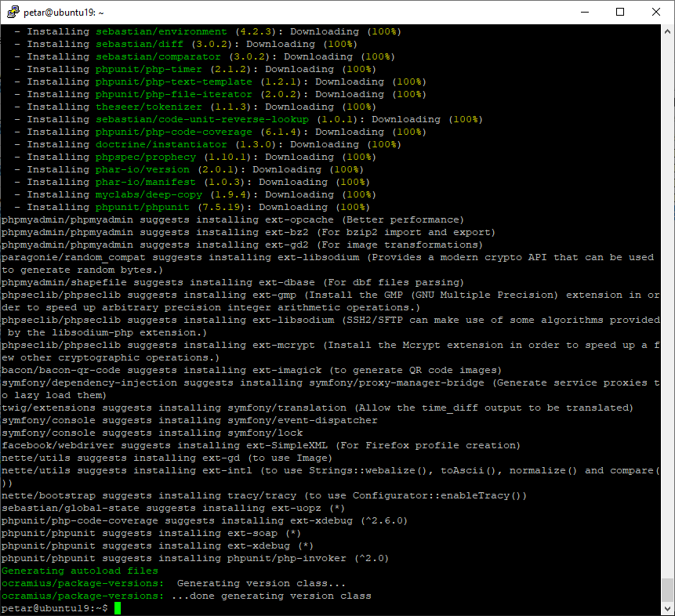Click 'sebastian/diff' package name

click(139, 44)
